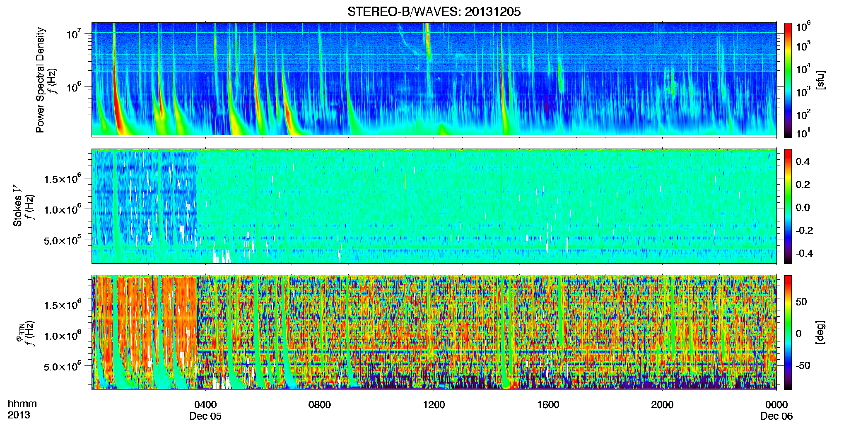Image resolution: width=868 pixels, height=447 pixels.
Task: Click the 0800 time tick label
Action: point(320,404)
